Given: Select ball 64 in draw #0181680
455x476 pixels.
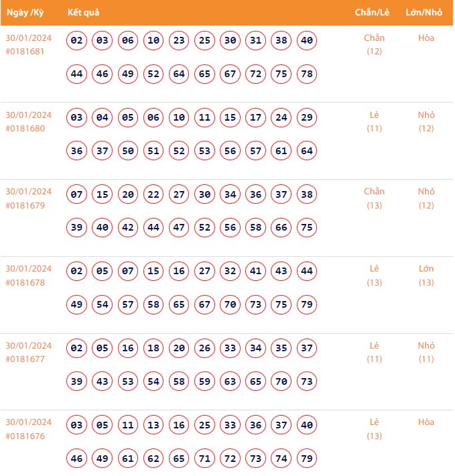Looking at the screenshot, I should point(307,151).
